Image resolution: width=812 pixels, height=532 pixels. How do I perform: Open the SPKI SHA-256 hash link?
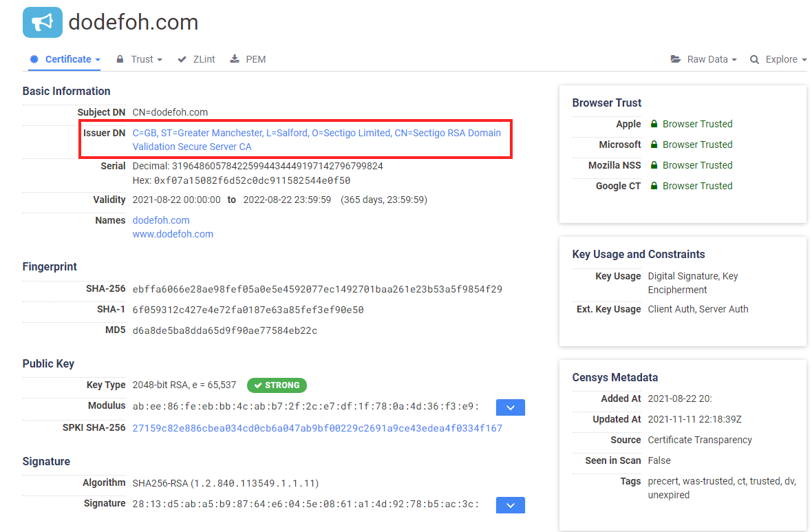317,428
